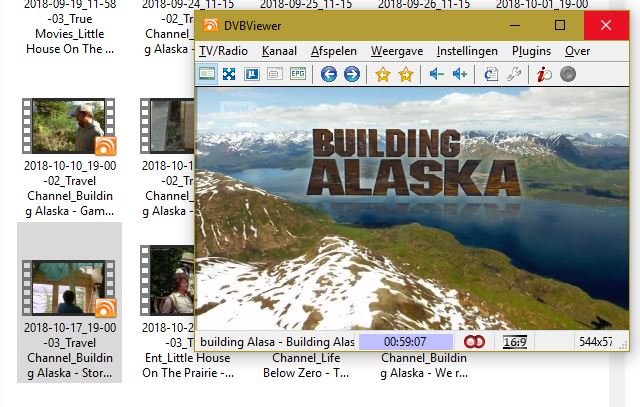640x407 pixels.
Task: Select the 2018-10-10 Building Alaska Gam... thumbnail
Action: pos(69,126)
